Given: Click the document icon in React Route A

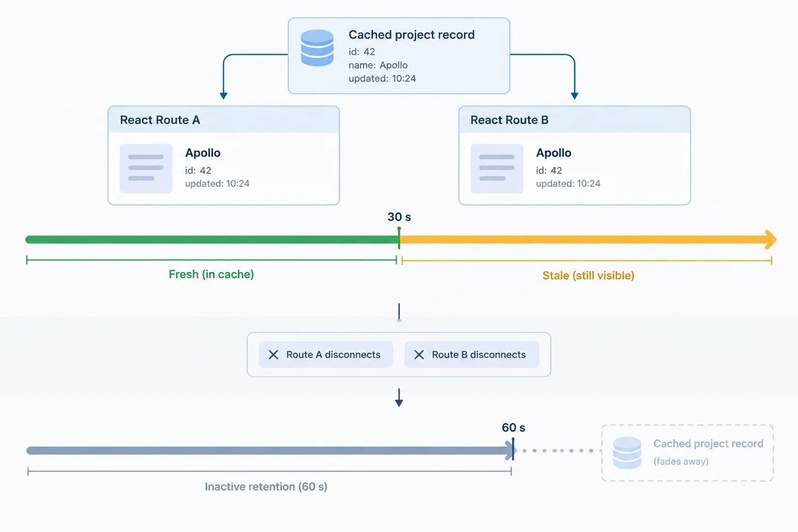Looking at the screenshot, I should (146, 169).
